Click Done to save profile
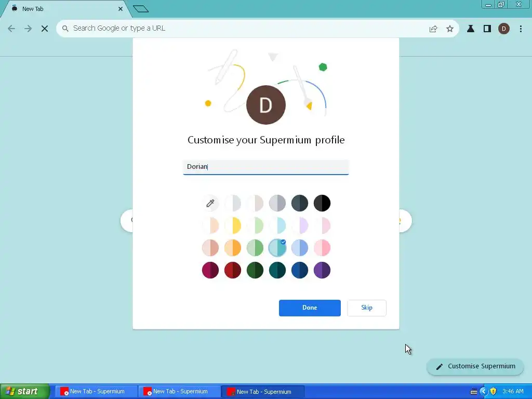The width and height of the screenshot is (532, 399). pyautogui.click(x=310, y=308)
